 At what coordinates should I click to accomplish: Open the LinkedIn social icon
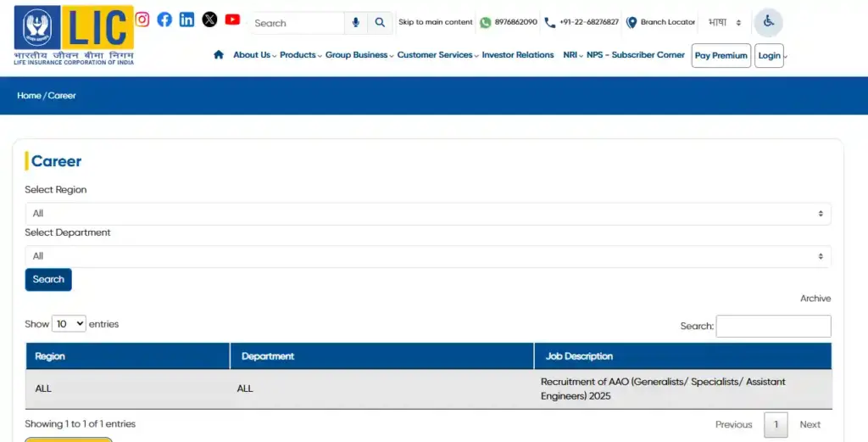(186, 20)
